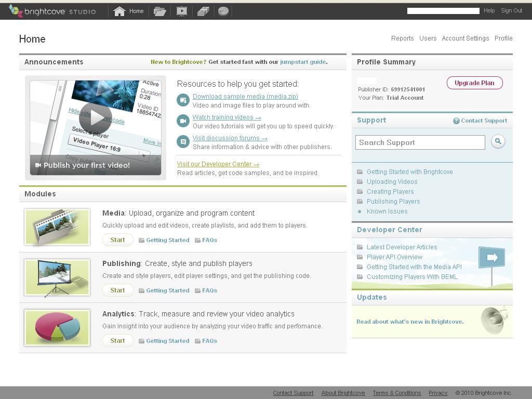This screenshot has width=532, height=399.
Task: Click the Upgrade Plan button
Action: click(x=474, y=83)
